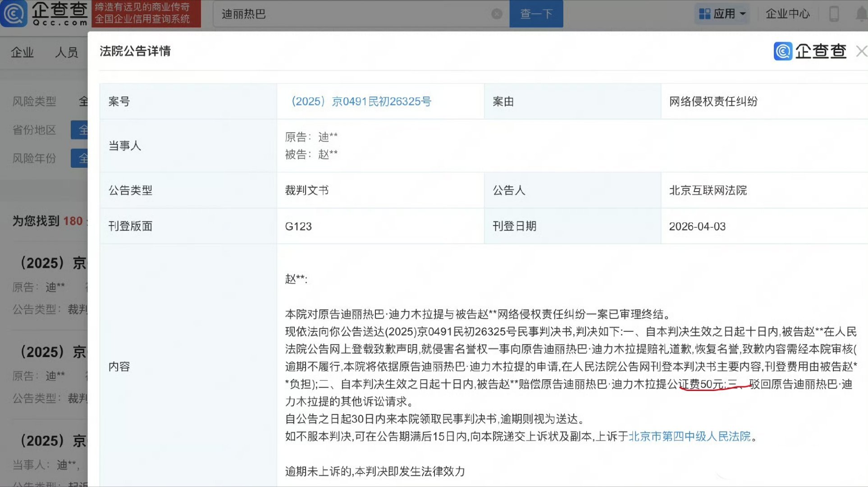Close the 法院公告详情 dialog
Image resolution: width=868 pixels, height=487 pixels.
tap(861, 51)
